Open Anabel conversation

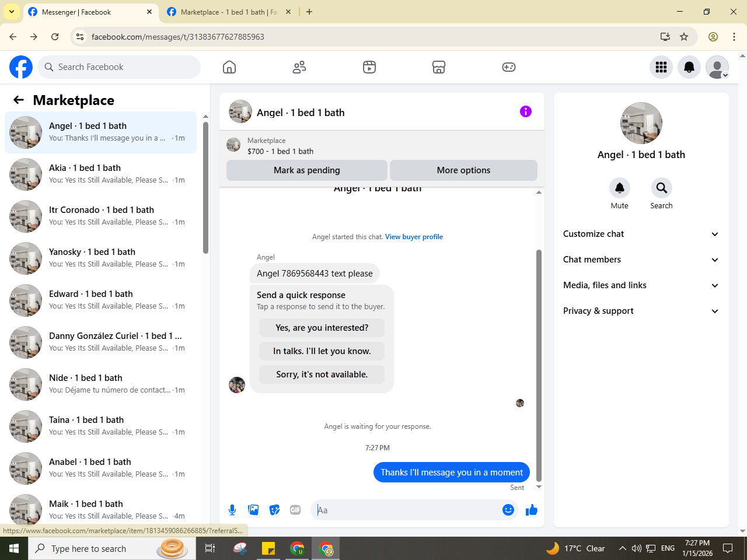click(x=101, y=468)
